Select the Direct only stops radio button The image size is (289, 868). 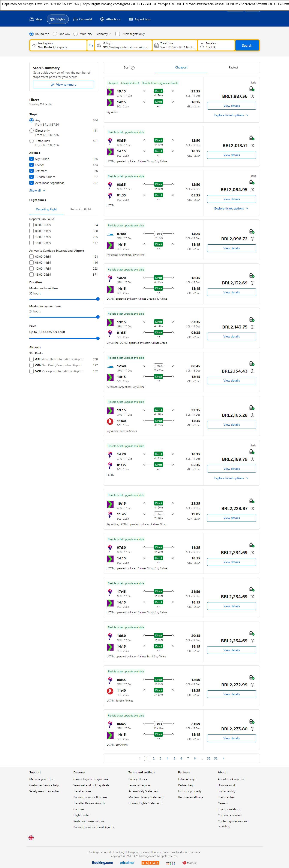pos(31,131)
